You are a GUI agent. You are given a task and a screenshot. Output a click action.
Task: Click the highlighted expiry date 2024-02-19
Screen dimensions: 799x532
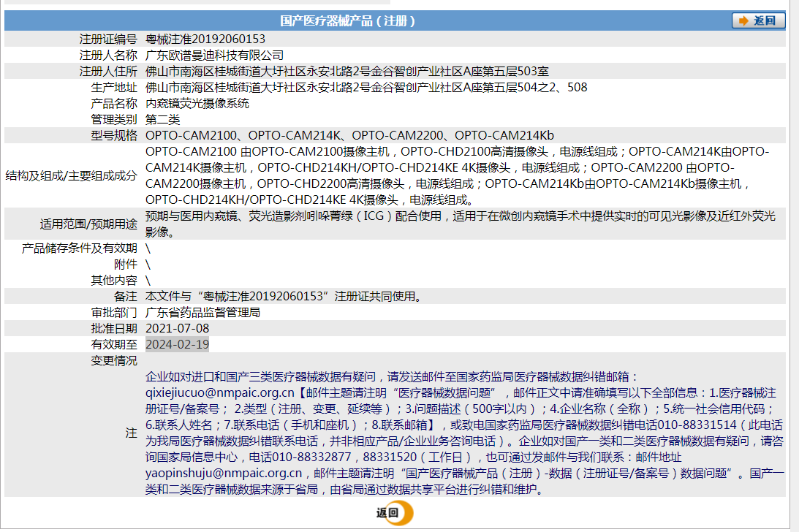[x=178, y=344]
